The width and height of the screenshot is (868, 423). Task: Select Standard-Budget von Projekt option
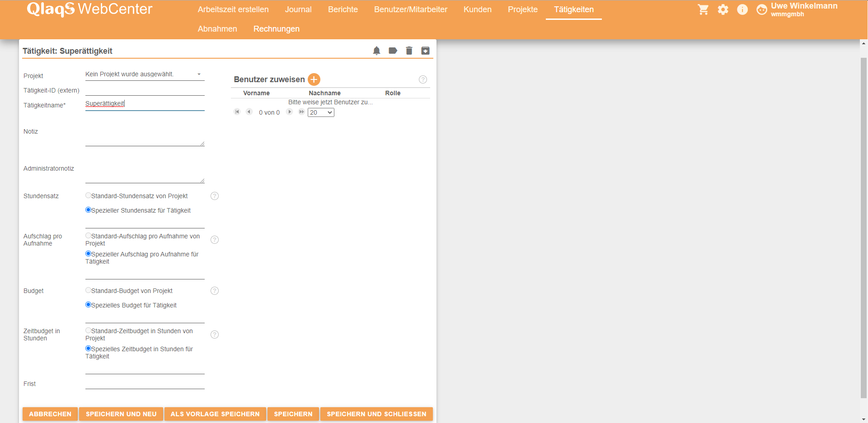click(x=88, y=290)
